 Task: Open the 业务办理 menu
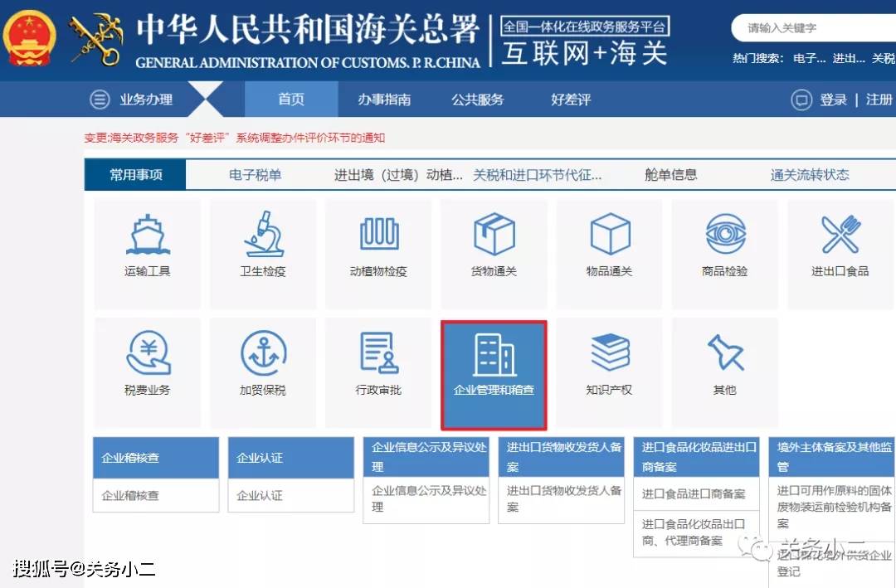tap(146, 100)
